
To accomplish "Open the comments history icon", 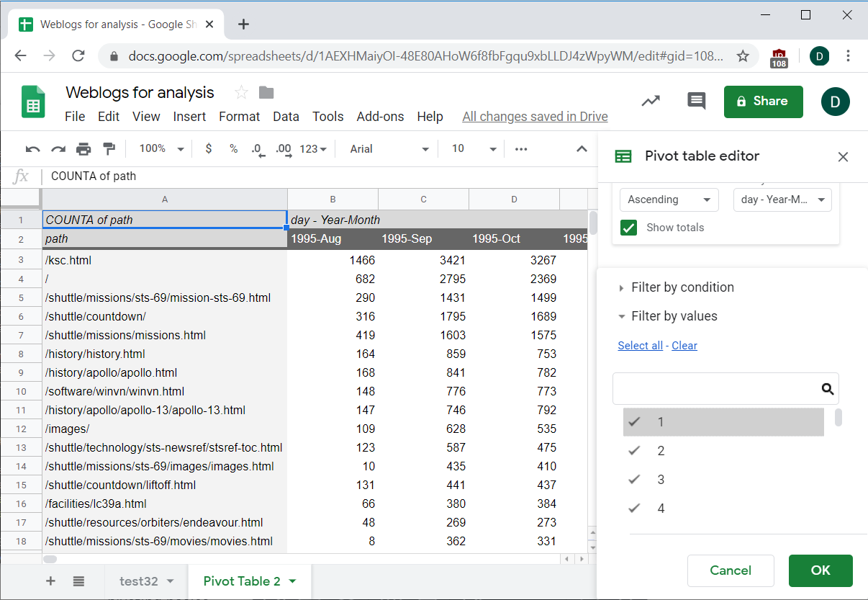I will click(696, 101).
